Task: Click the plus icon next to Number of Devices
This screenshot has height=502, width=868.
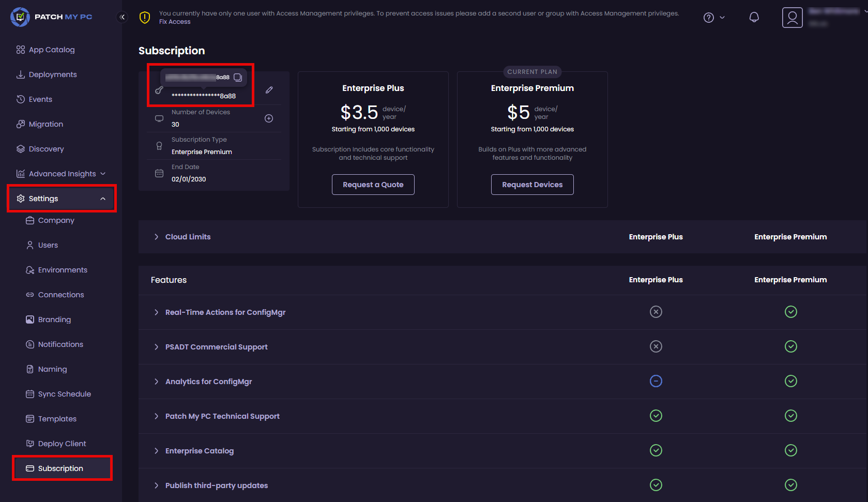Action: click(x=269, y=118)
